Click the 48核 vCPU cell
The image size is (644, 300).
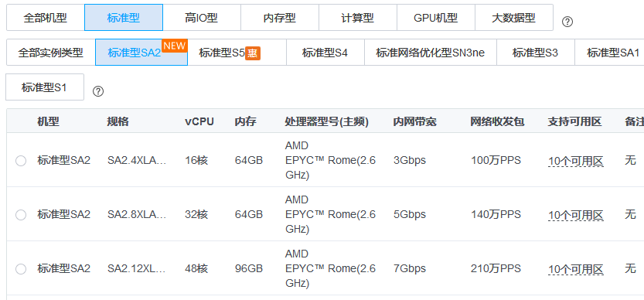[x=196, y=269]
